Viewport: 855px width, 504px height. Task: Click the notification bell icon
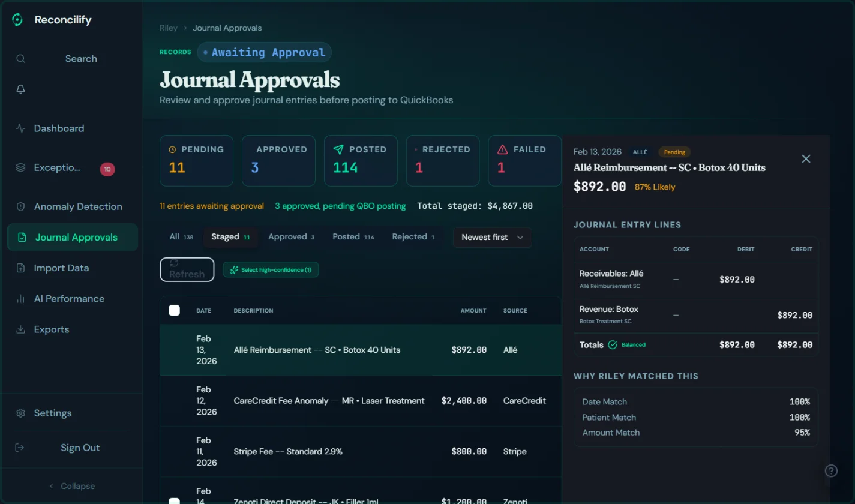(20, 88)
